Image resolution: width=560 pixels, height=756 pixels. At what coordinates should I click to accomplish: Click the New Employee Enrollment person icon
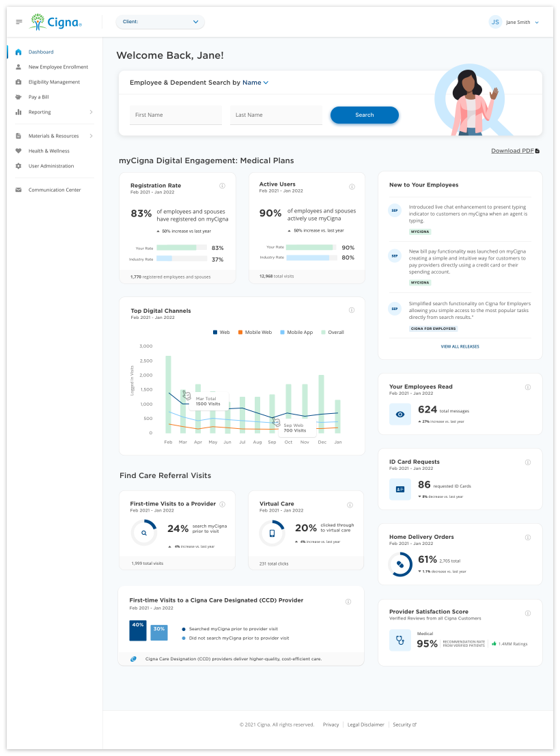click(x=18, y=67)
